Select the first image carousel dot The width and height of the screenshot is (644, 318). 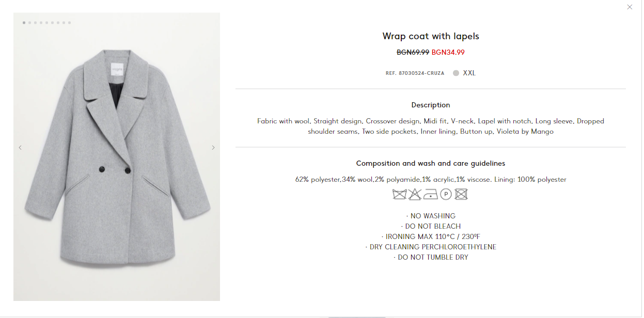pos(24,23)
